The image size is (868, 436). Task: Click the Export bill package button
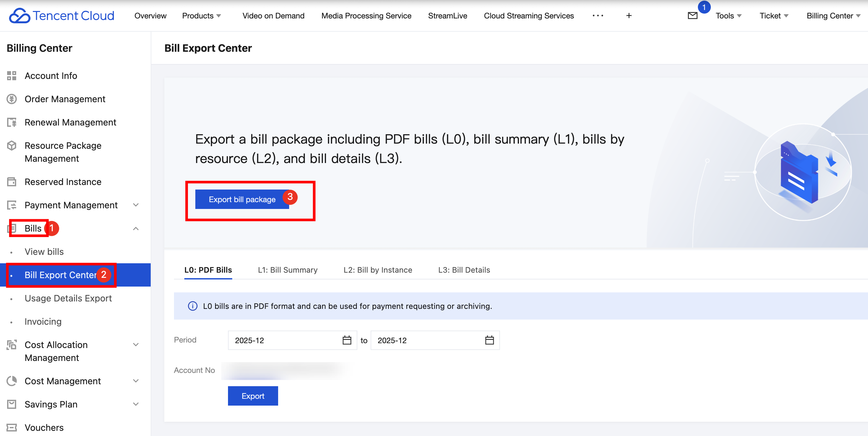point(242,200)
